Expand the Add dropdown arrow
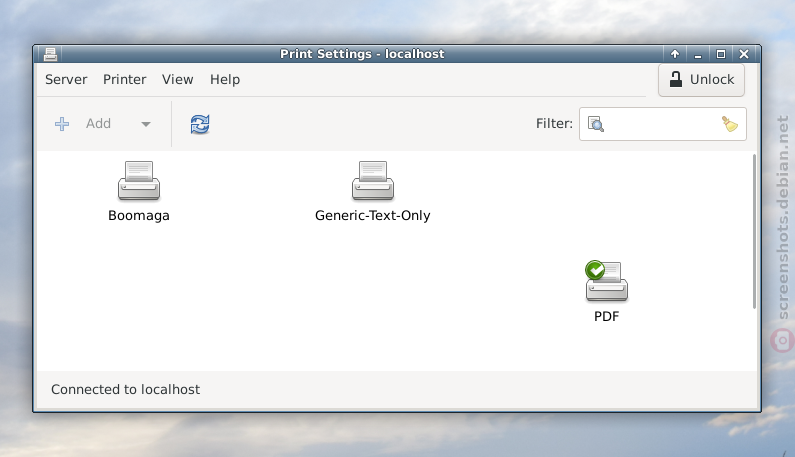The image size is (795, 457). (x=146, y=124)
